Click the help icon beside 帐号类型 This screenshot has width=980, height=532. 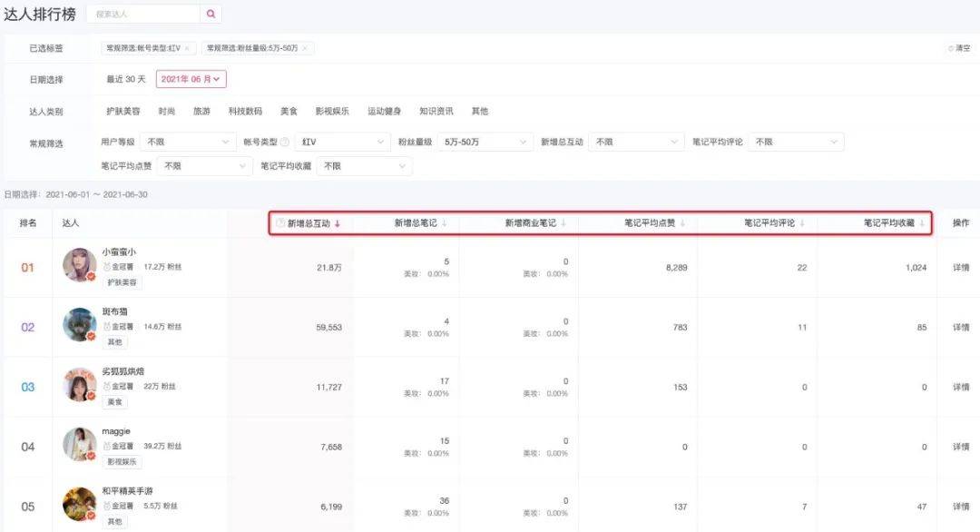285,143
